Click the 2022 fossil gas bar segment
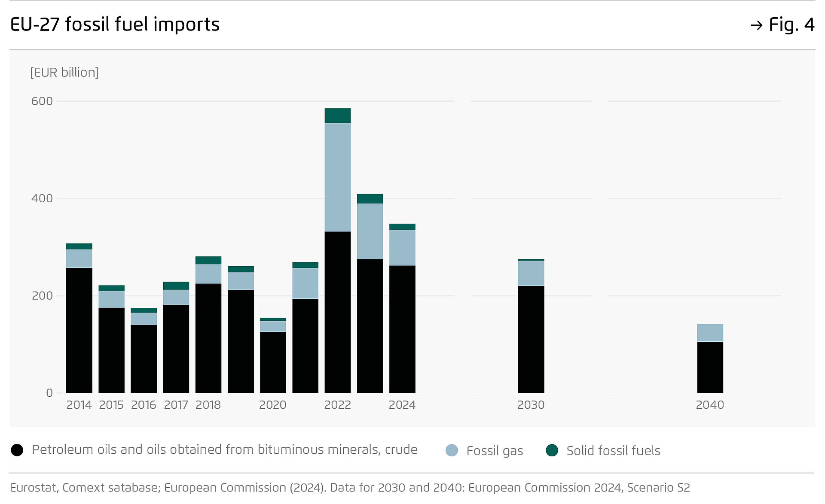This screenshot has width=825, height=504. point(337,177)
